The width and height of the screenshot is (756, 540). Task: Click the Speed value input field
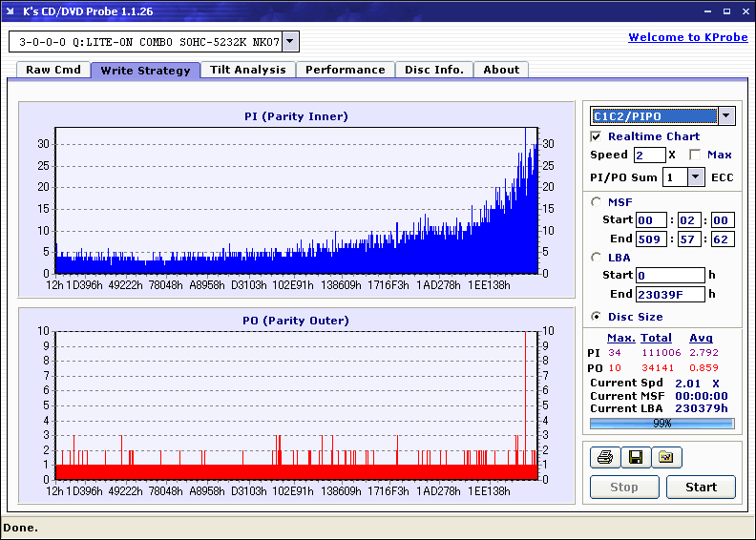(649, 155)
